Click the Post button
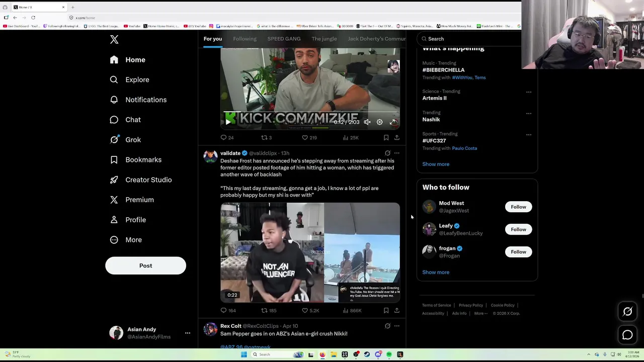The height and width of the screenshot is (362, 644). click(x=145, y=265)
